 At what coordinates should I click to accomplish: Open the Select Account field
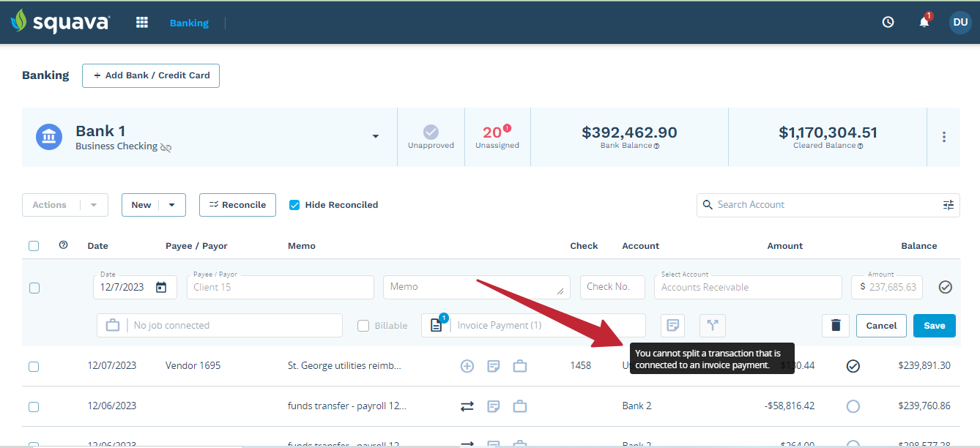pyautogui.click(x=748, y=287)
